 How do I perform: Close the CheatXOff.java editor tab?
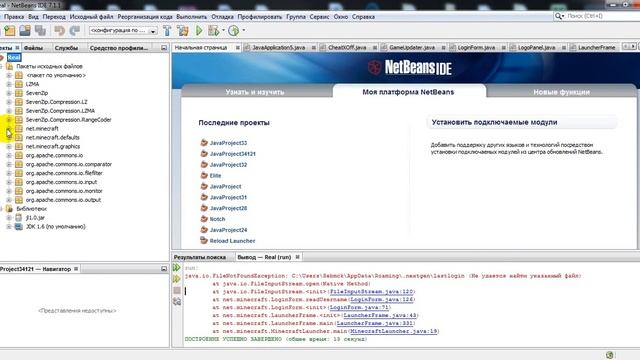pos(374,48)
